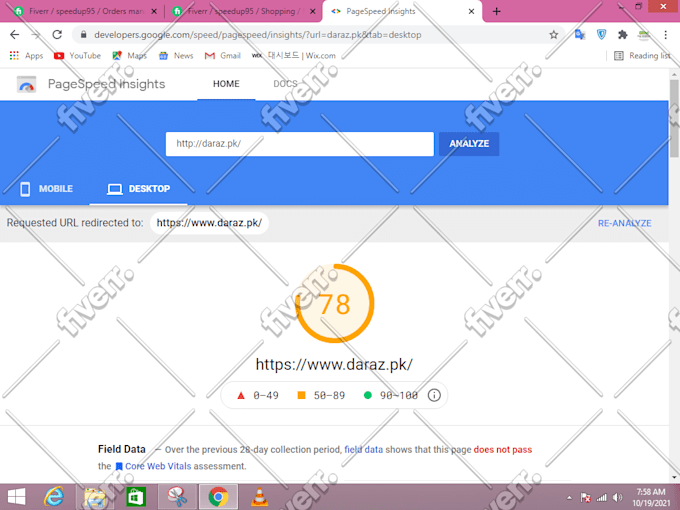
Task: Open the field data link
Action: tap(363, 450)
